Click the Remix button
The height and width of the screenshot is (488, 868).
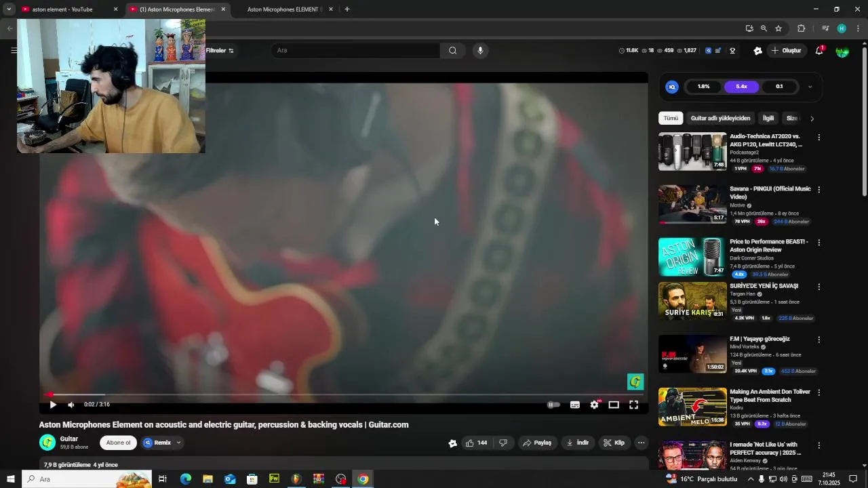(157, 443)
